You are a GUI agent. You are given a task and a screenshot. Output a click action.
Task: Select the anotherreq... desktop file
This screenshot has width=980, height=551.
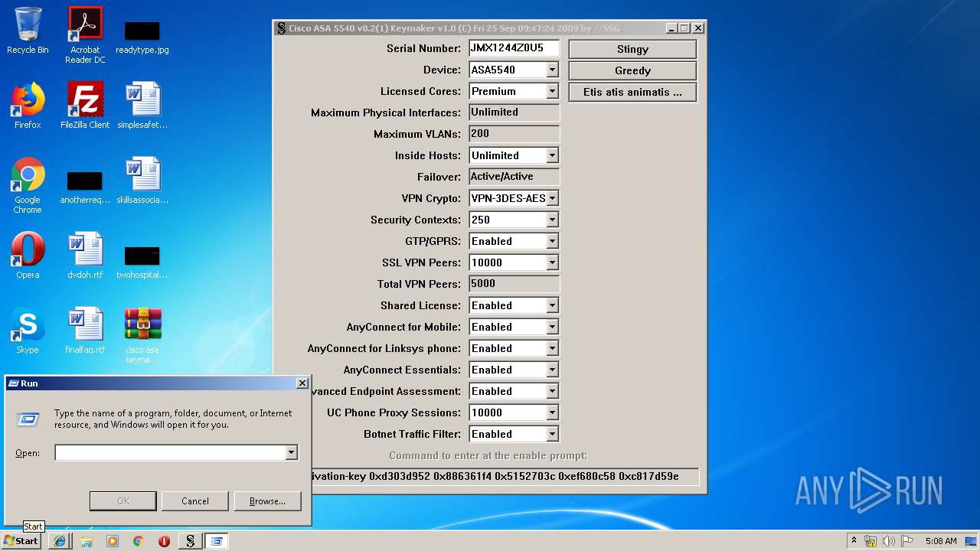[x=85, y=187]
